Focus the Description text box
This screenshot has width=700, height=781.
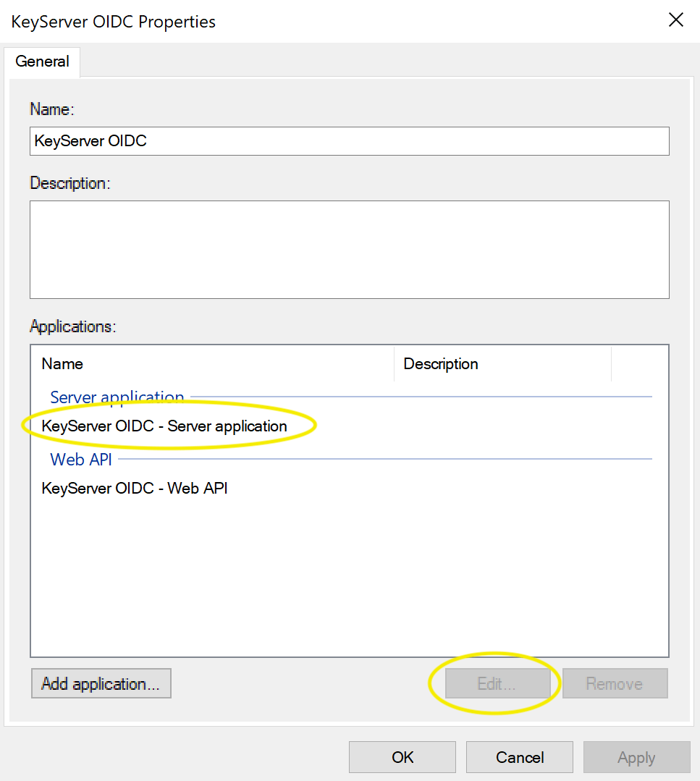click(x=349, y=249)
